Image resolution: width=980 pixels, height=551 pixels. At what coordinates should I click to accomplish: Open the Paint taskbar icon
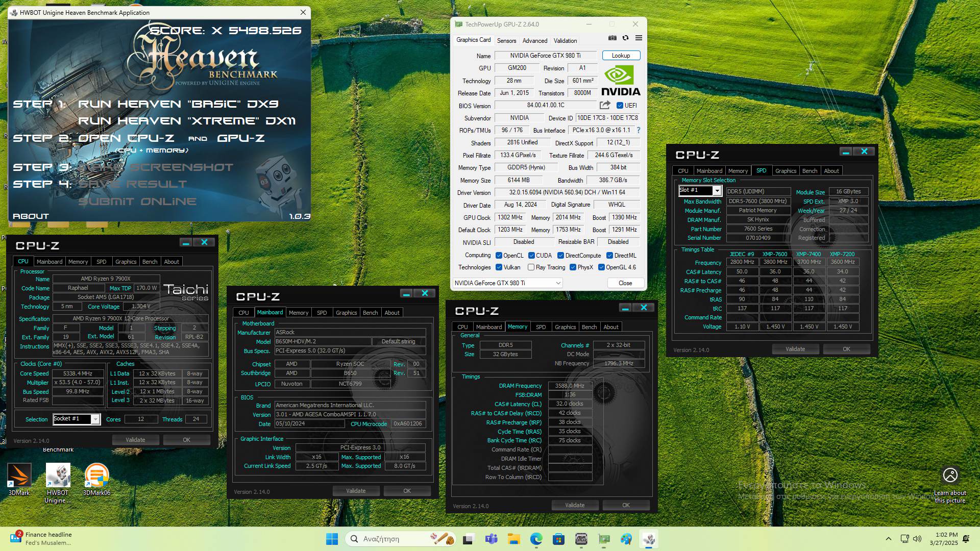pyautogui.click(x=626, y=539)
